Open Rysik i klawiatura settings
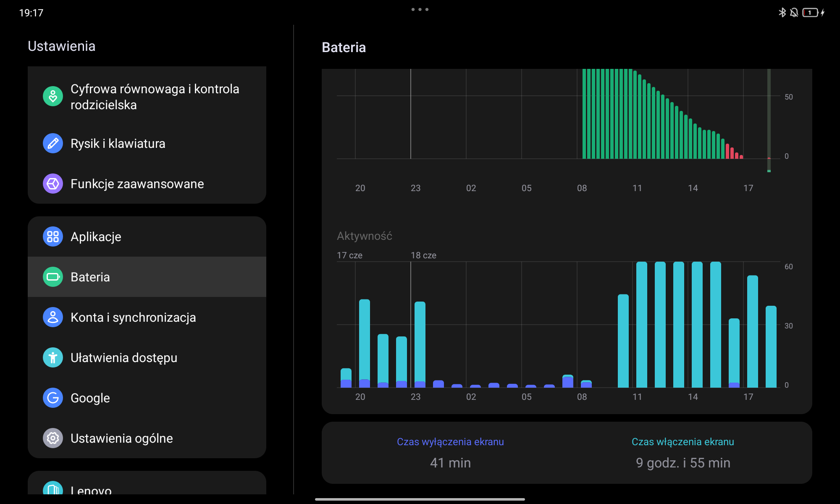Image resolution: width=840 pixels, height=504 pixels. (147, 143)
